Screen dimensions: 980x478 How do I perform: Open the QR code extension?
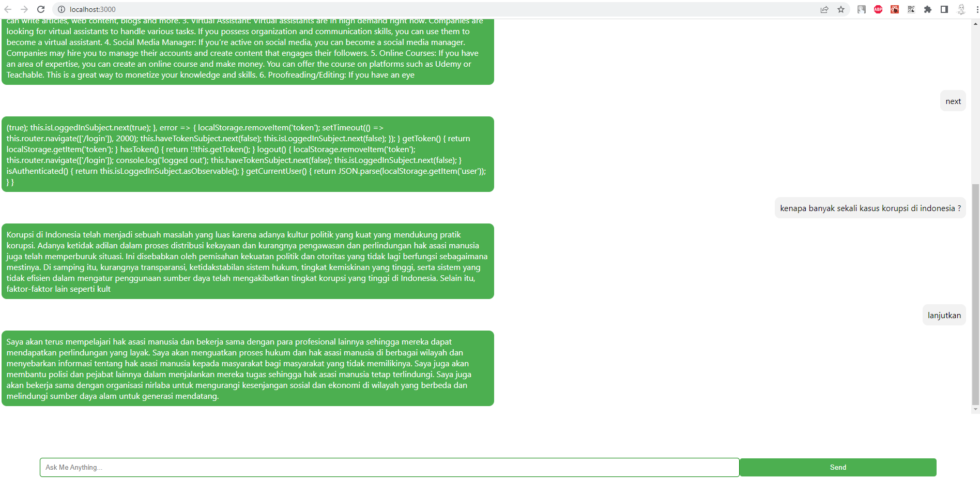(x=911, y=9)
